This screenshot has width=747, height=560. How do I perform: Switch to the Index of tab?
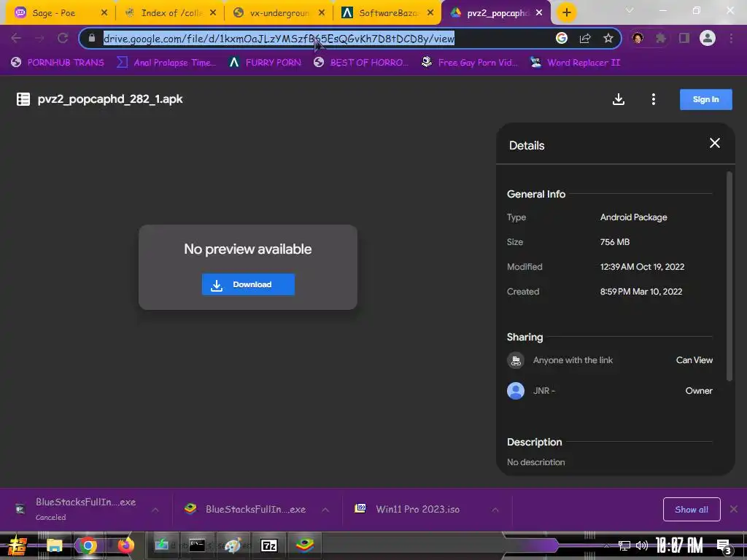point(171,13)
